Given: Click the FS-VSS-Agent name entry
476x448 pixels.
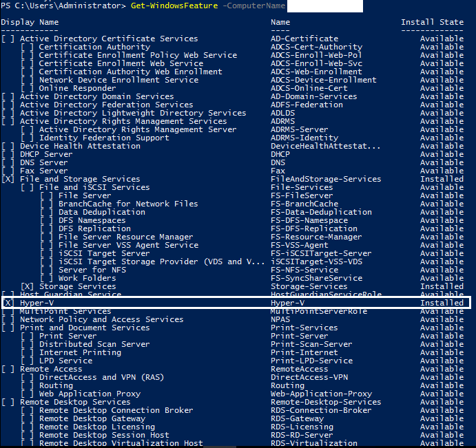Looking at the screenshot, I should (x=300, y=245).
